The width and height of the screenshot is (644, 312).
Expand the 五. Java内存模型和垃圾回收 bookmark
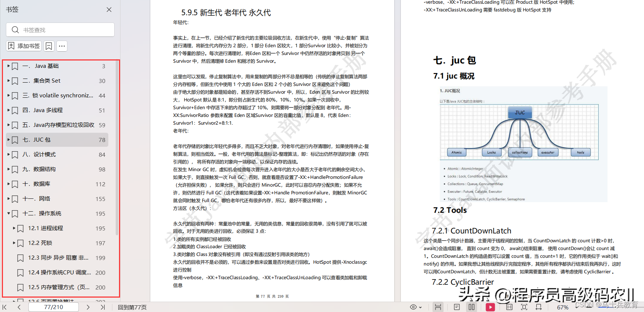point(8,125)
